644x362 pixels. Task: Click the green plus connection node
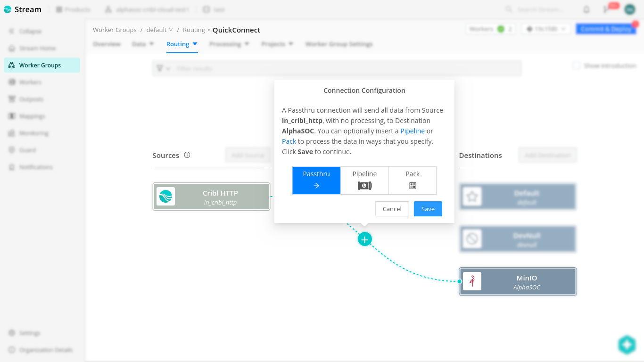click(364, 239)
